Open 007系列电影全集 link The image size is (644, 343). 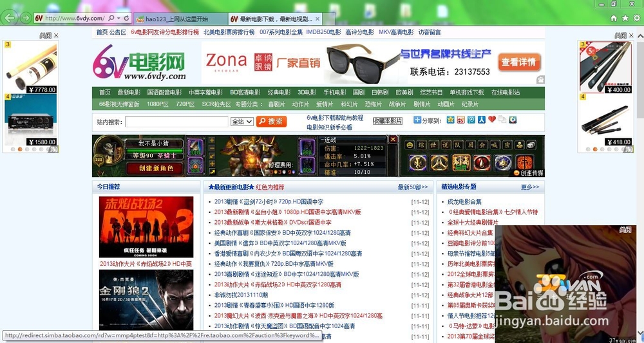[281, 32]
